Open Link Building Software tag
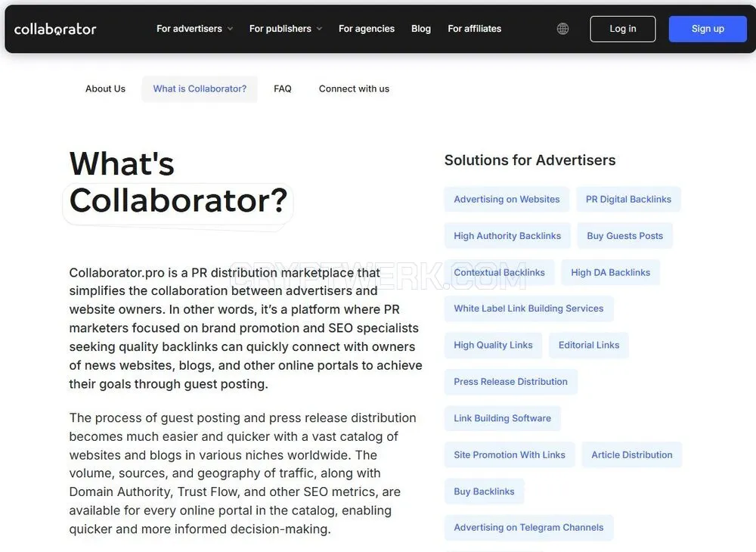 point(503,418)
